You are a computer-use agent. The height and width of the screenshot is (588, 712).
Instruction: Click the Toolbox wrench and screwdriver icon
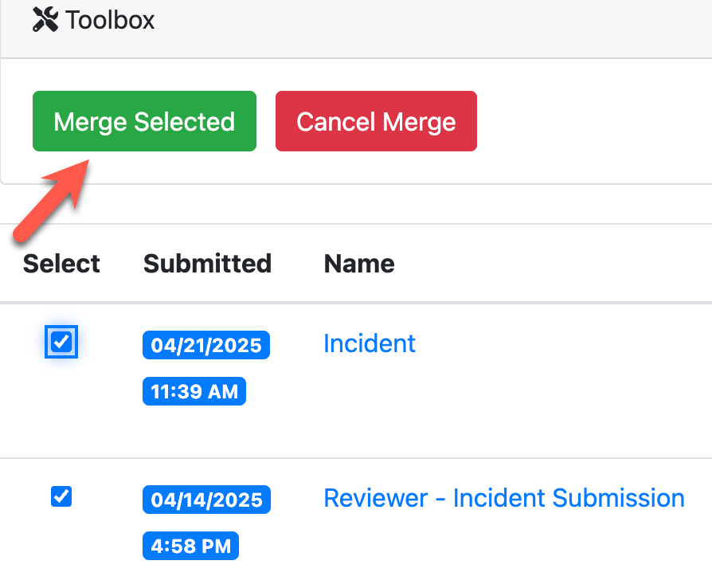45,20
